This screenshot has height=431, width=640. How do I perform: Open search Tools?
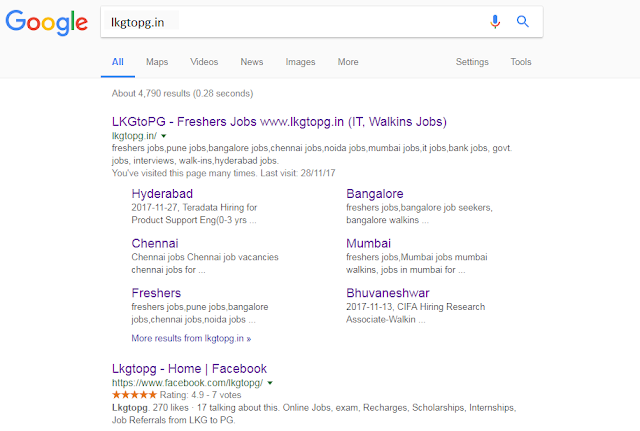pos(521,62)
